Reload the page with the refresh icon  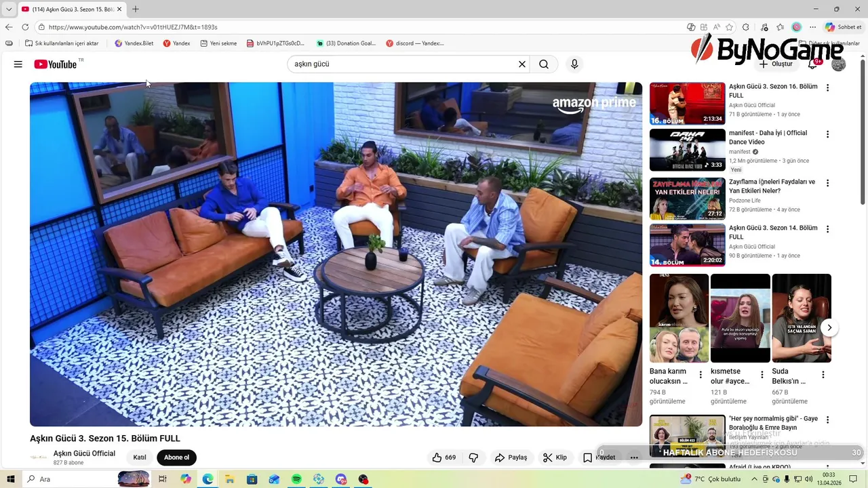(25, 27)
